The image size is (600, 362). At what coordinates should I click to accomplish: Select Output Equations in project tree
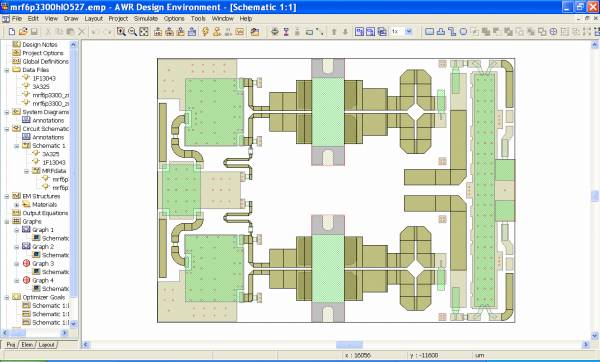coord(45,213)
